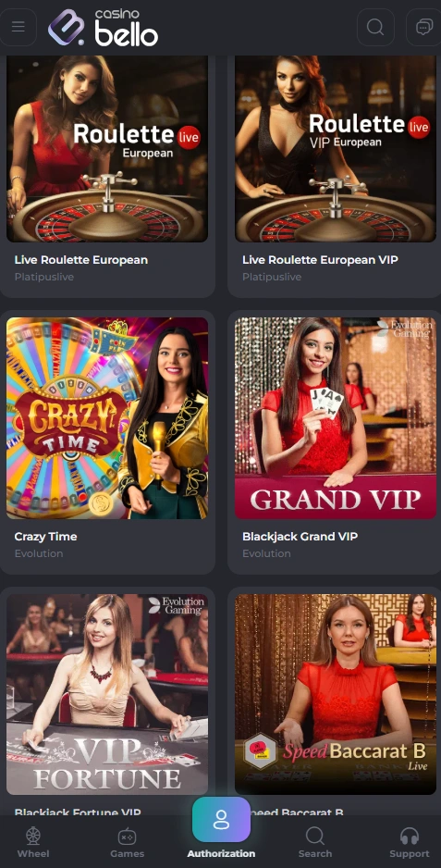The height and width of the screenshot is (868, 441).
Task: Open the hamburger menu icon
Action: (18, 27)
